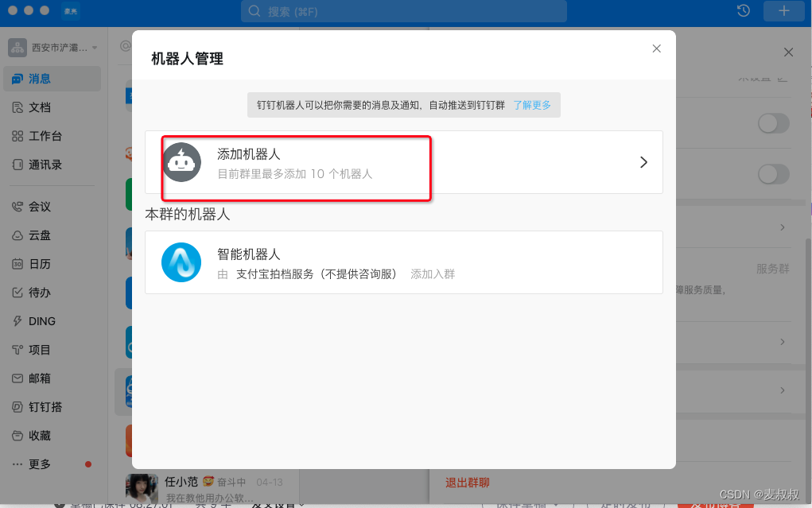Expand the organization switcher dropdown arrow
This screenshot has height=508, width=812.
tap(95, 48)
